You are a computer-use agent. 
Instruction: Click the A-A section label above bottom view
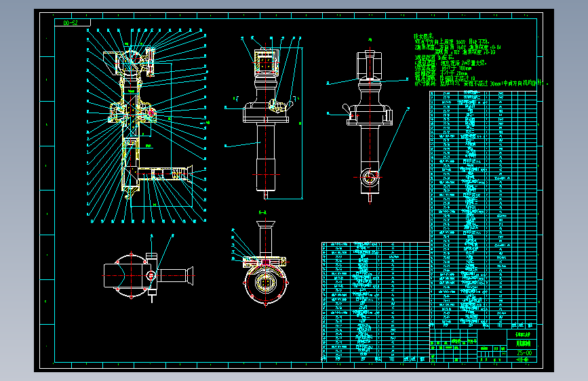263,213
